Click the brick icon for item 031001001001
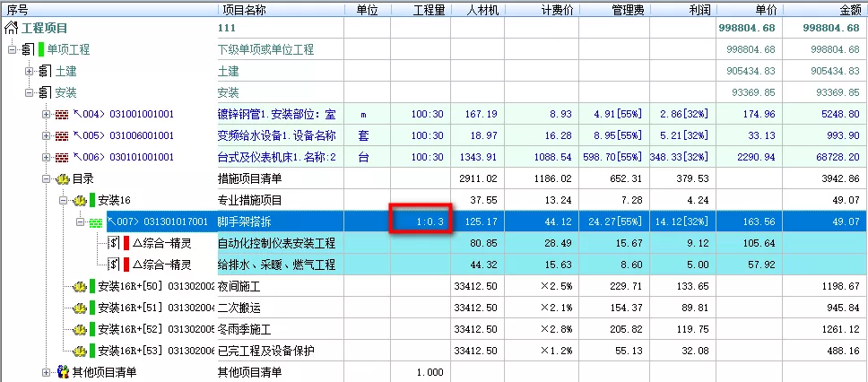This screenshot has width=868, height=382. tap(62, 115)
